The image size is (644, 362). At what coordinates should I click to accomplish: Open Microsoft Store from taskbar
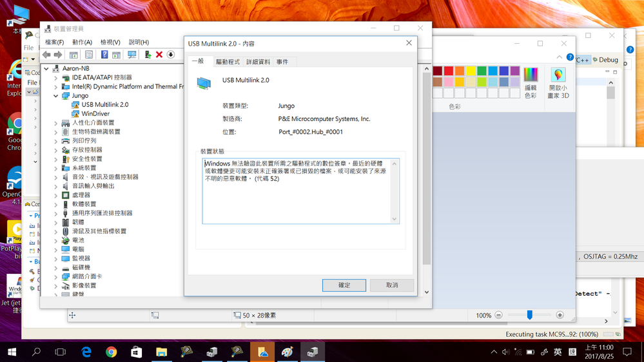tap(137, 352)
